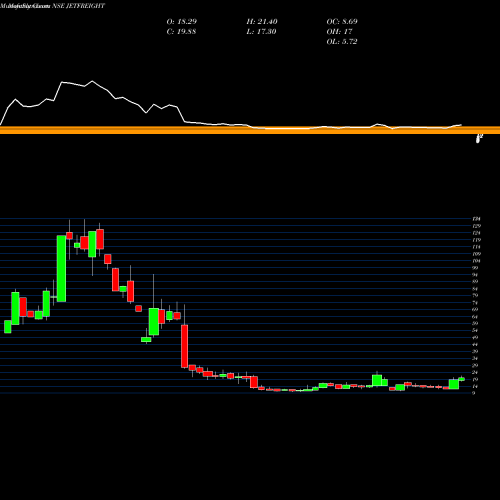Select the long red candle falling to 29
Viewport: 500px width, 500px height.
[x=184, y=346]
